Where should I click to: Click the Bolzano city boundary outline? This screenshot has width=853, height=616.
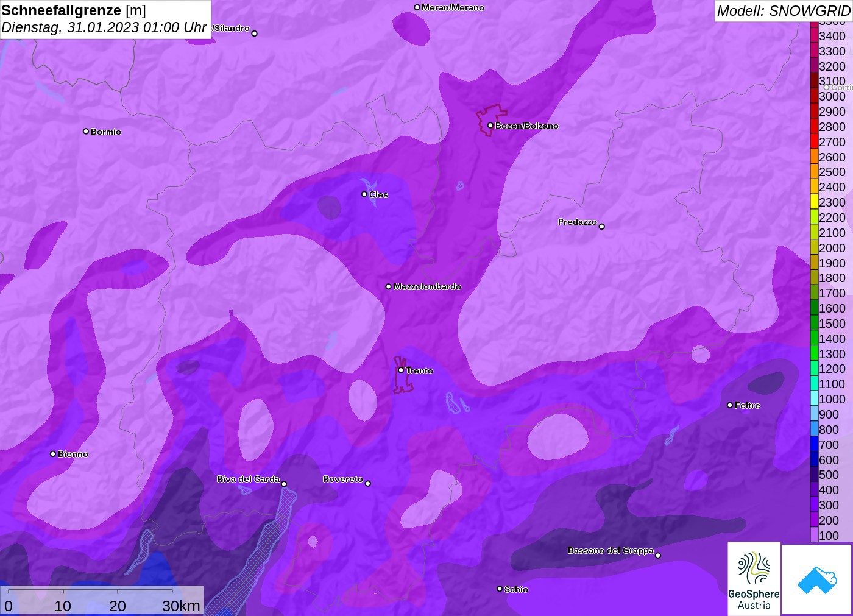(x=491, y=119)
